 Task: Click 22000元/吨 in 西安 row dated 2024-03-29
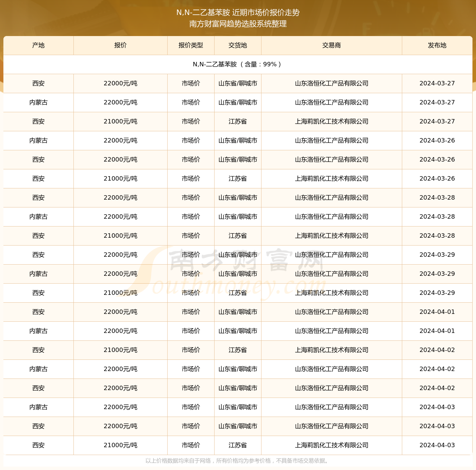point(120,255)
